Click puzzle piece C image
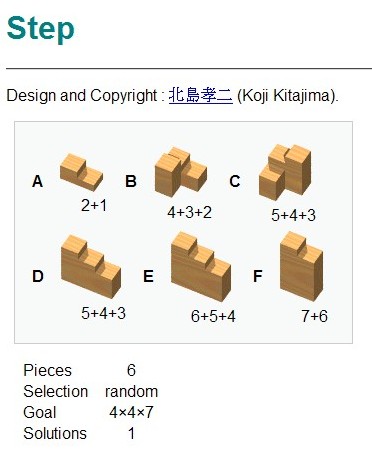Image resolution: width=372 pixels, height=455 pixels. (285, 172)
